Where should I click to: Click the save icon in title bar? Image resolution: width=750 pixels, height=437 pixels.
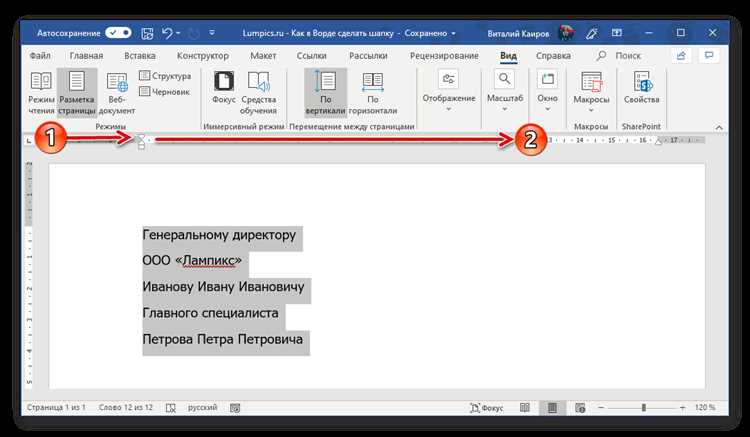[147, 33]
